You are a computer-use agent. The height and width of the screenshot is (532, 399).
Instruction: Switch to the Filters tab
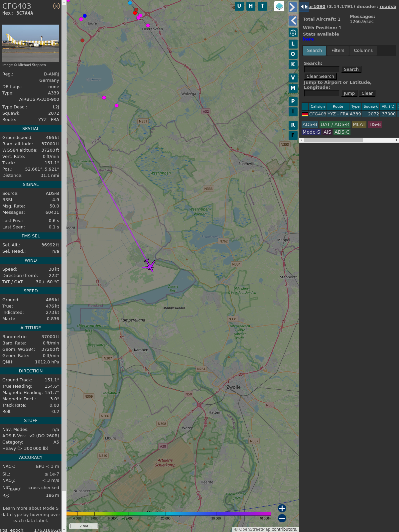tap(337, 51)
